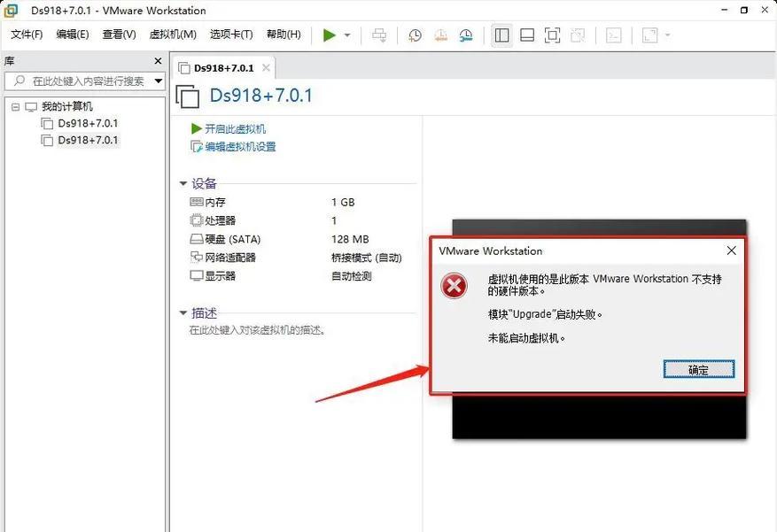
Task: Collapse the 我的计算机 tree node
Action: coord(15,107)
